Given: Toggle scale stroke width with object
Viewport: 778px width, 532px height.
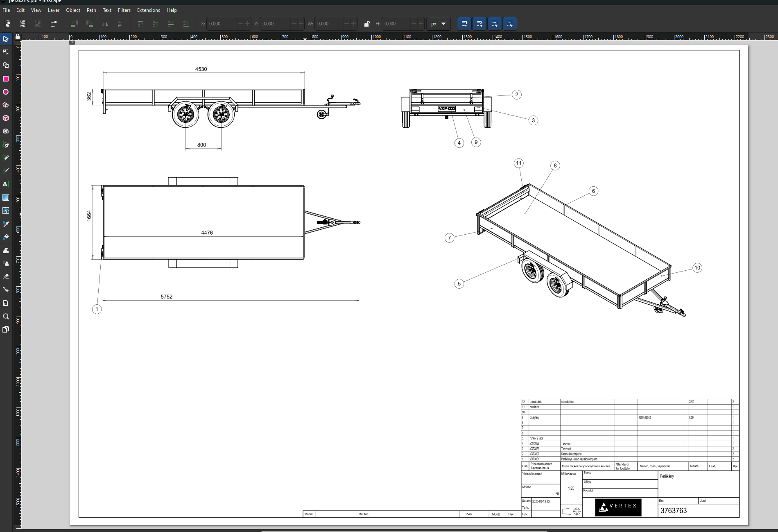Looking at the screenshot, I should tap(464, 24).
